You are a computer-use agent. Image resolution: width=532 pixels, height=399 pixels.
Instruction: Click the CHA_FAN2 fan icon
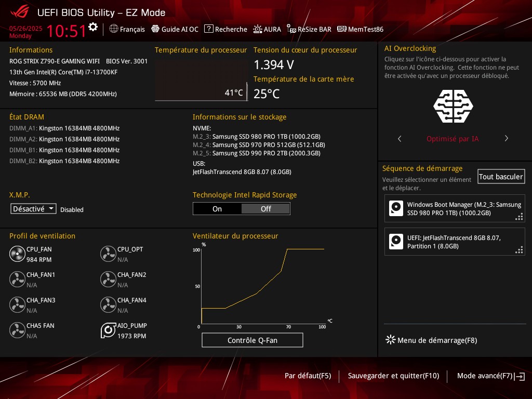(108, 279)
